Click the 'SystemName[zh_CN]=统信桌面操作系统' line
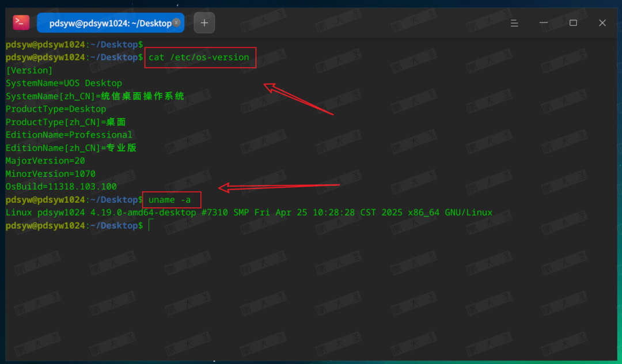The height and width of the screenshot is (364, 622). (95, 96)
